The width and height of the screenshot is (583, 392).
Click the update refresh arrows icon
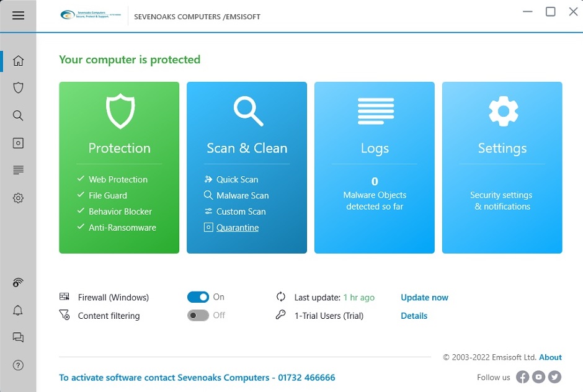tap(281, 296)
